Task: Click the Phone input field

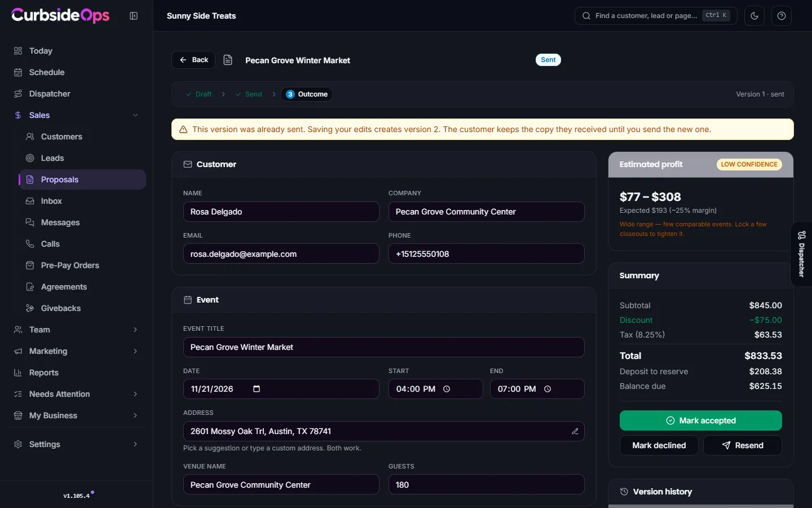Action: point(487,254)
